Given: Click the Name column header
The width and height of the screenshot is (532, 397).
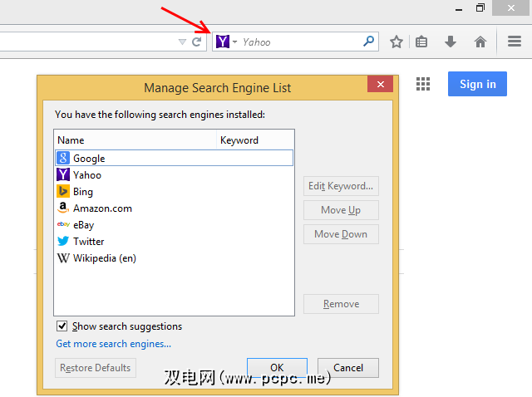Looking at the screenshot, I should [135, 140].
